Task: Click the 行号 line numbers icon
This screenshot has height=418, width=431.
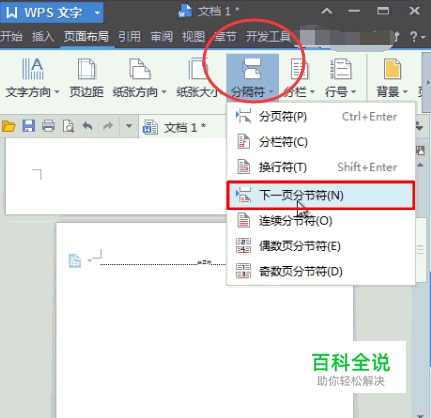Action: click(x=340, y=69)
